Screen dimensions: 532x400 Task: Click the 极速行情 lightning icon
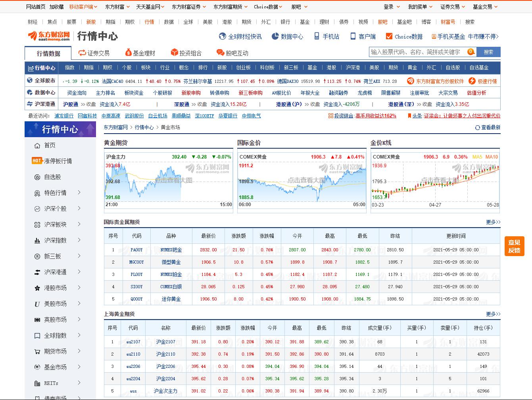[x=472, y=81]
